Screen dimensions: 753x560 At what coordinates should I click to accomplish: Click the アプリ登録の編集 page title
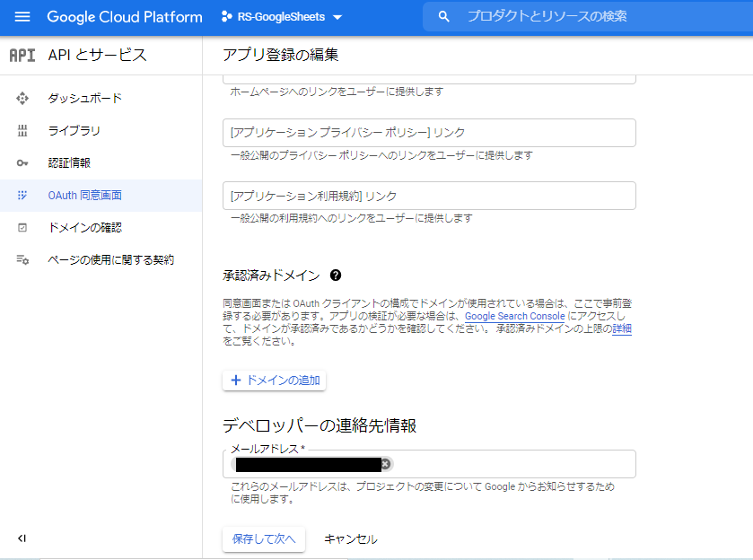(x=280, y=55)
